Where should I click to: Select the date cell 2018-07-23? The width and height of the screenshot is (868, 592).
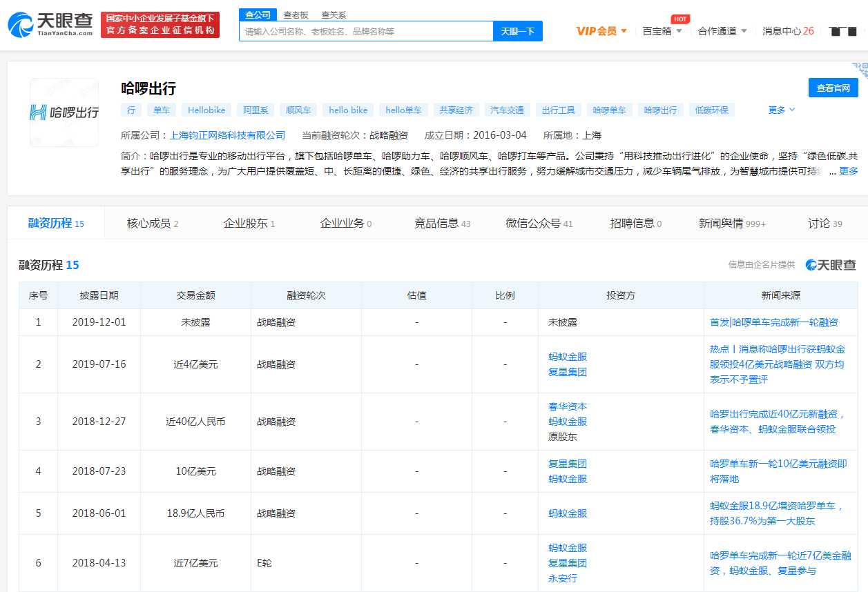(99, 471)
